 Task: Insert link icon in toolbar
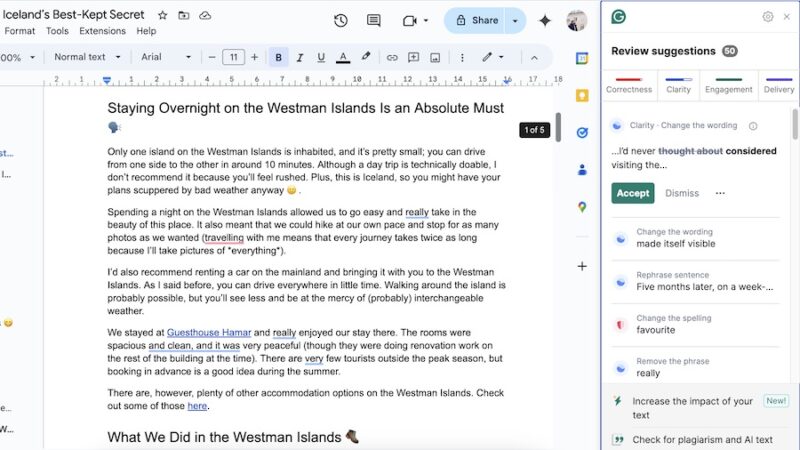pos(392,58)
